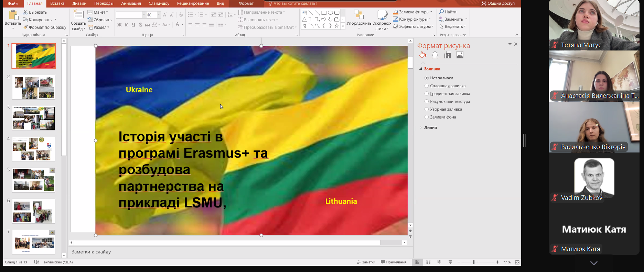
Task: Open Fill & Line paint bucket tab
Action: (x=422, y=55)
